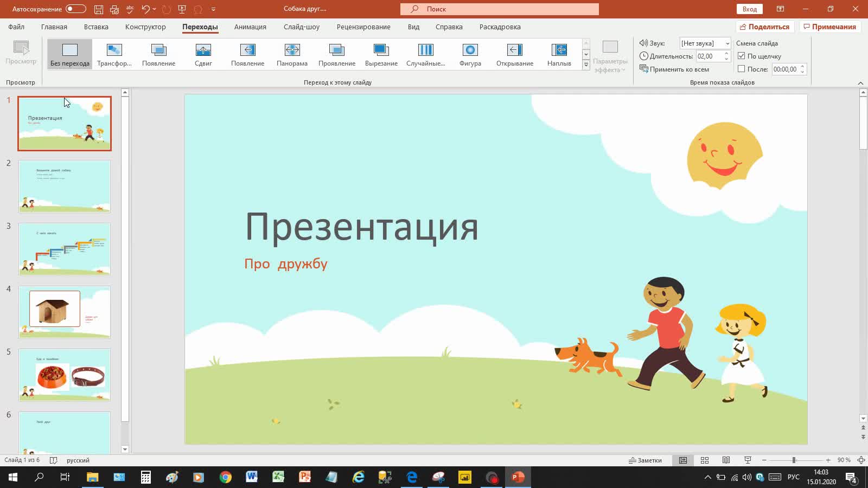Open the Windows Start menu
868x488 pixels.
(x=13, y=477)
